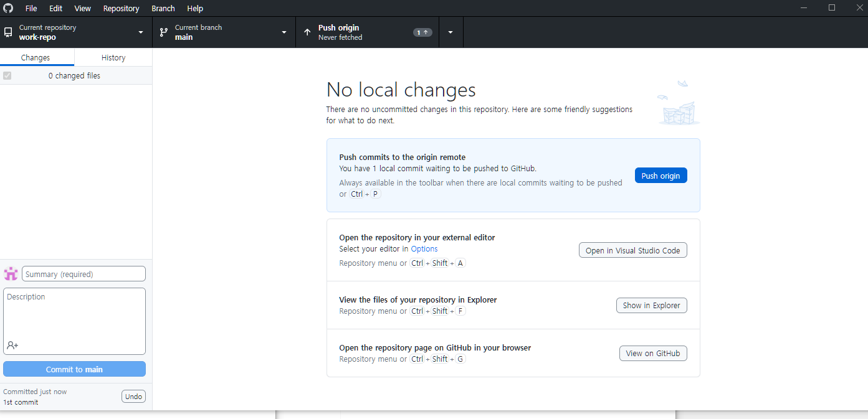
Task: Click the pink user avatar beside Summary
Action: [x=11, y=274]
